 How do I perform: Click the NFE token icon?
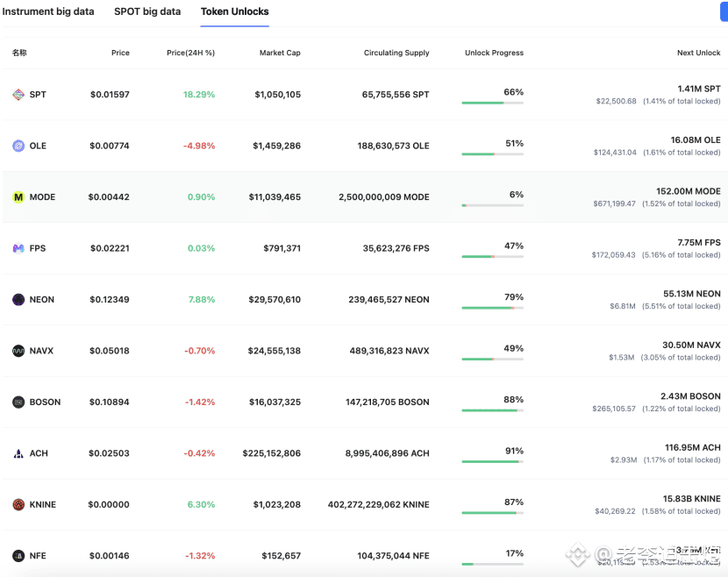pos(18,556)
